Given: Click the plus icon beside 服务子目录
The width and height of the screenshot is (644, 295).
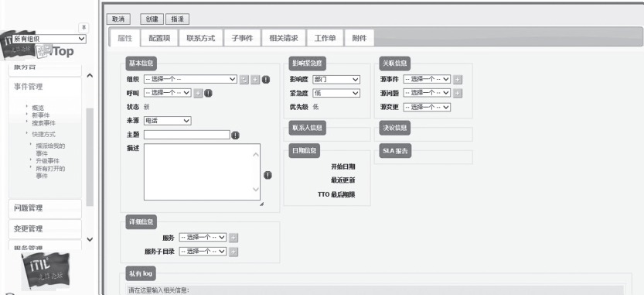Looking at the screenshot, I should pyautogui.click(x=233, y=252).
